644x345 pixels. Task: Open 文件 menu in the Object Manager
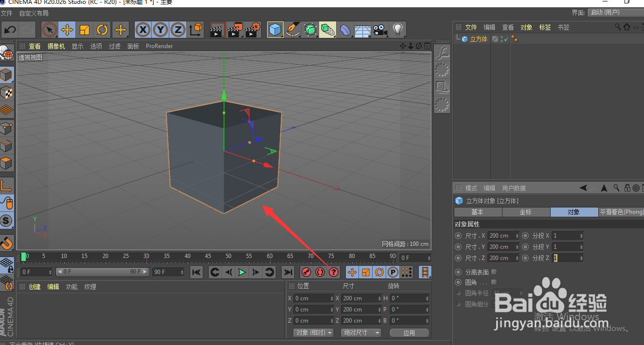click(471, 27)
